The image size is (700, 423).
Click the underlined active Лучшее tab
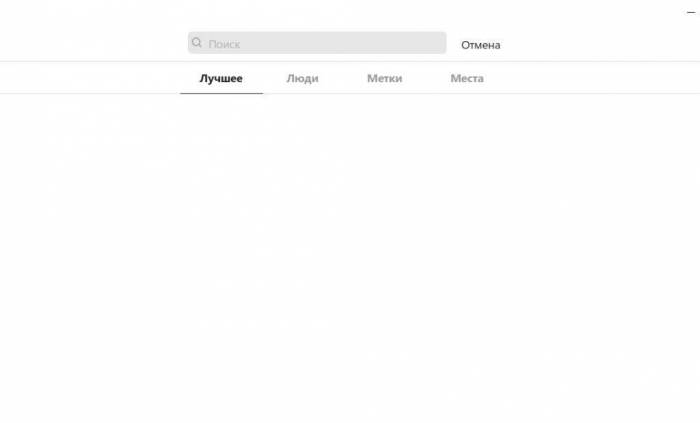[x=221, y=79]
